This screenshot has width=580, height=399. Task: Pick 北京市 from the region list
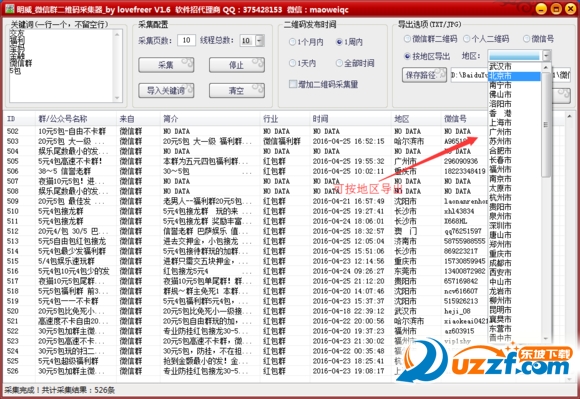click(515, 76)
